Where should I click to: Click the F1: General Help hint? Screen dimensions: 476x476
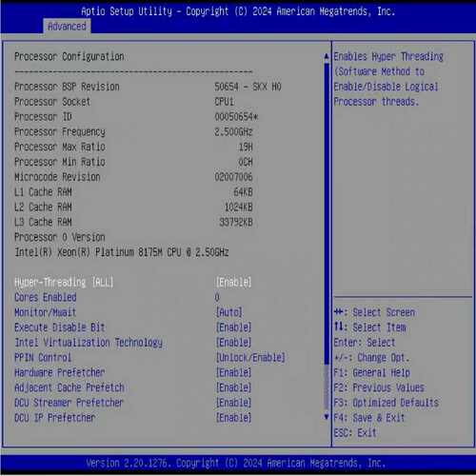point(372,372)
